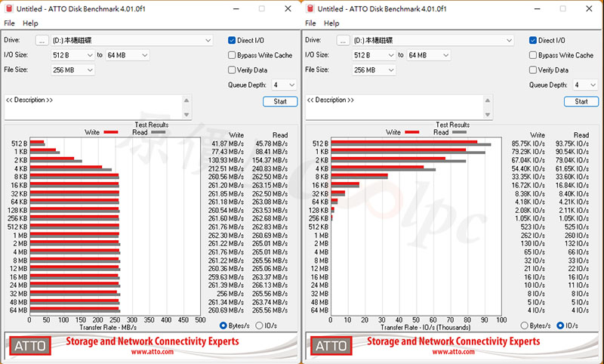The width and height of the screenshot is (604, 364).
Task: Click read value 45.78 MB/s in left window
Action: 272,143
